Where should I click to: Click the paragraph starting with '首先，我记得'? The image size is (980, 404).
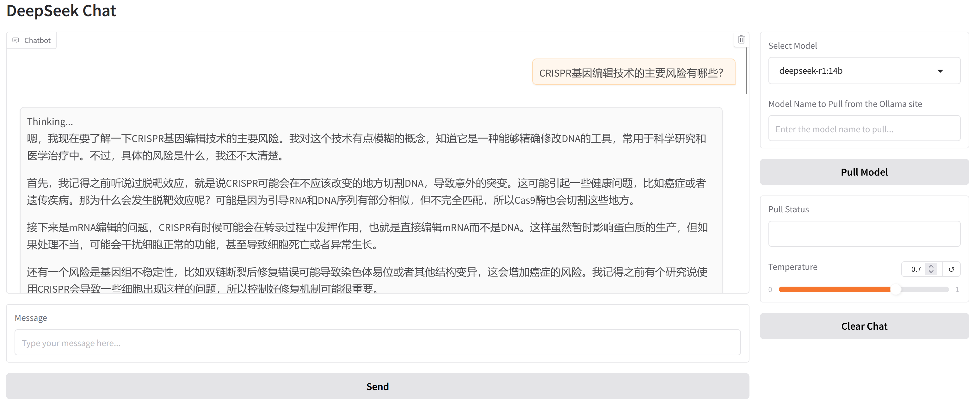click(x=367, y=191)
